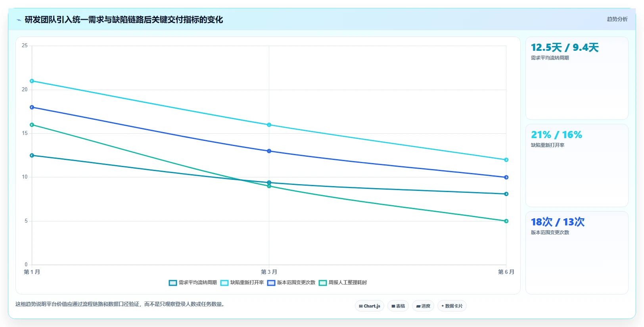The image size is (644, 327).
Task: Click the 表格 tag
Action: (398, 306)
